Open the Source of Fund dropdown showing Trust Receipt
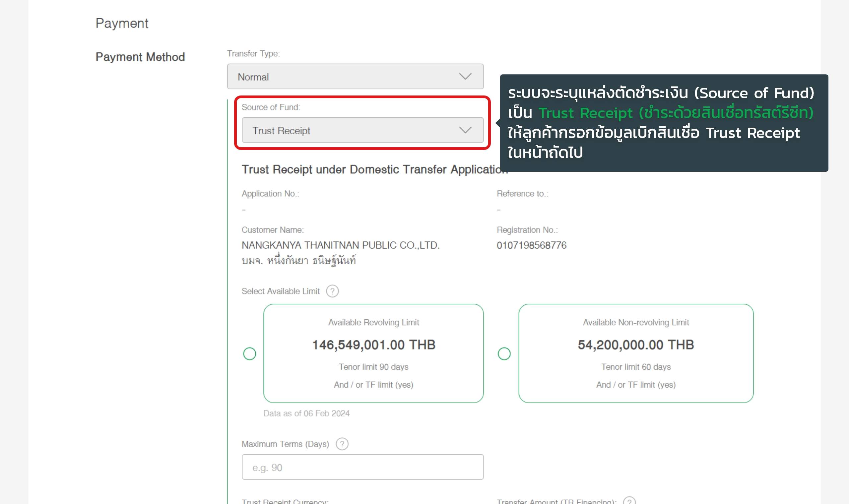 coord(362,130)
